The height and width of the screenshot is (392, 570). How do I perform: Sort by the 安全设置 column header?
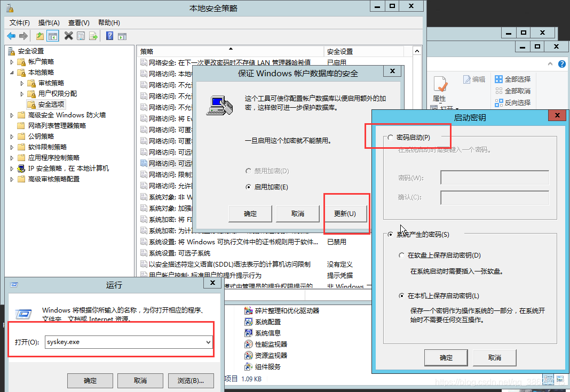(x=363, y=51)
